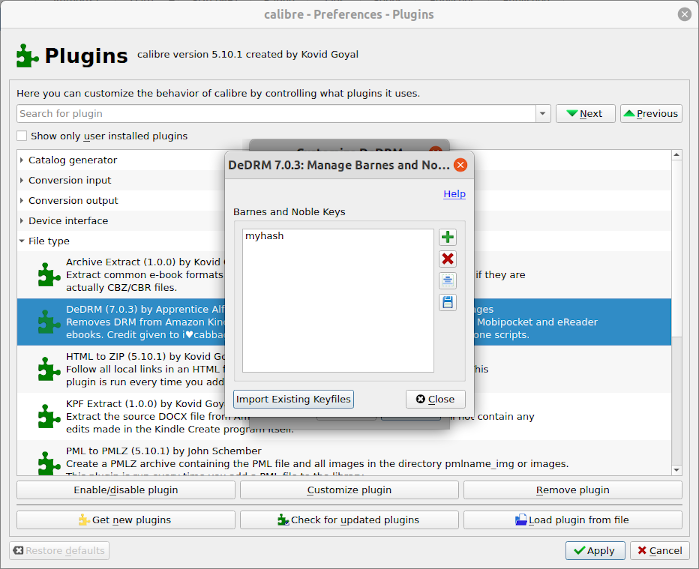Screen dimensions: 699x569
Task: Expand the Conversion input category
Action: [21, 180]
